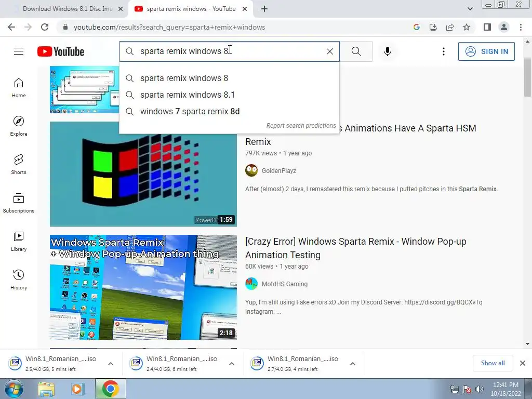
Task: Click Show all downloads button
Action: point(493,363)
